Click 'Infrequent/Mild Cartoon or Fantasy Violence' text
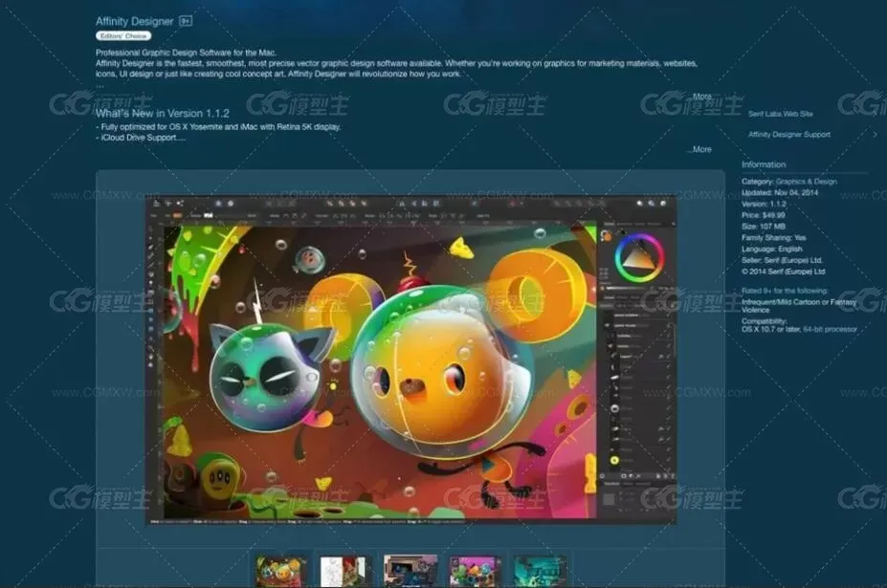The width and height of the screenshot is (887, 588). tap(799, 306)
